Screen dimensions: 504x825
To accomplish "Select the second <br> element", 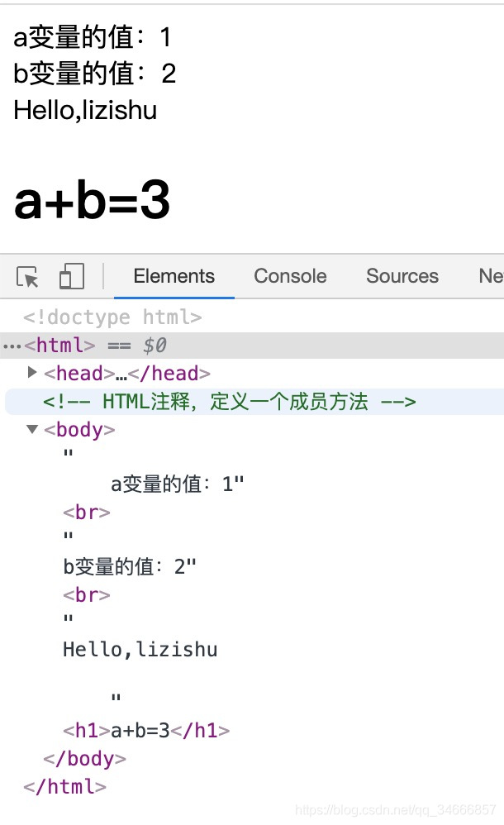I will [87, 595].
